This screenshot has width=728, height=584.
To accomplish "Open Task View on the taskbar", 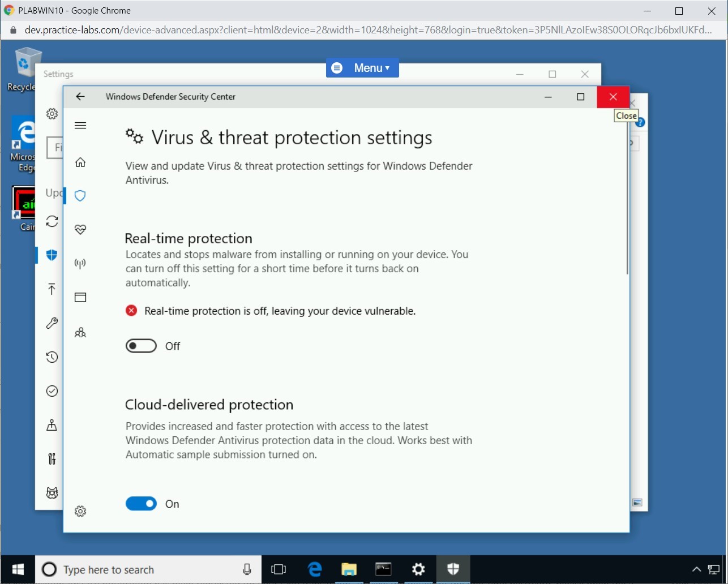I will (x=279, y=569).
